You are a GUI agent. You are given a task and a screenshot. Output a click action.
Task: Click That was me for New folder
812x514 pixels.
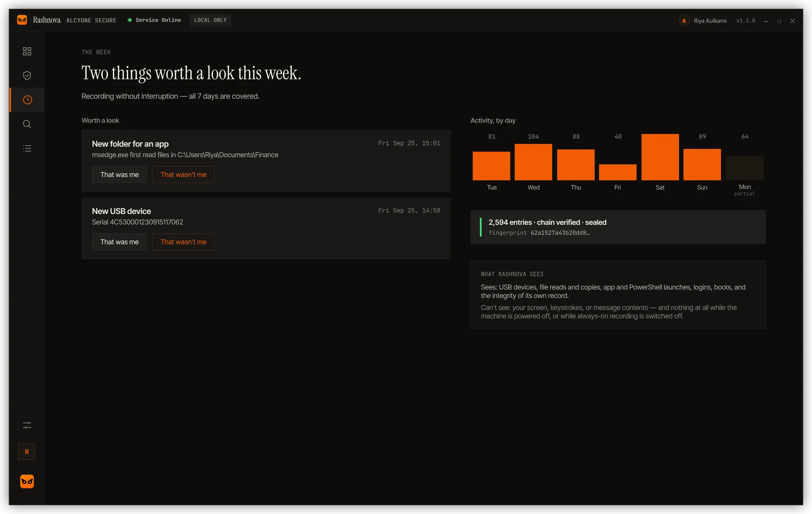[119, 175]
